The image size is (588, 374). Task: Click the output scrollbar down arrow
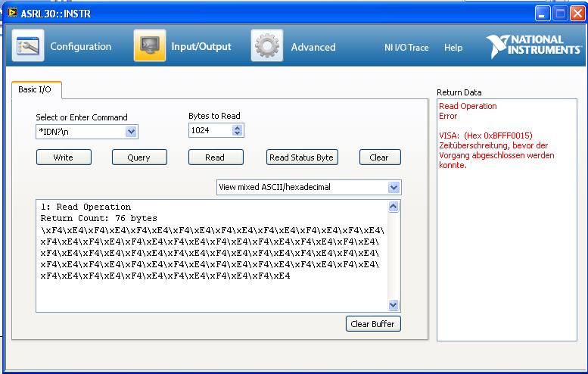[x=393, y=305]
